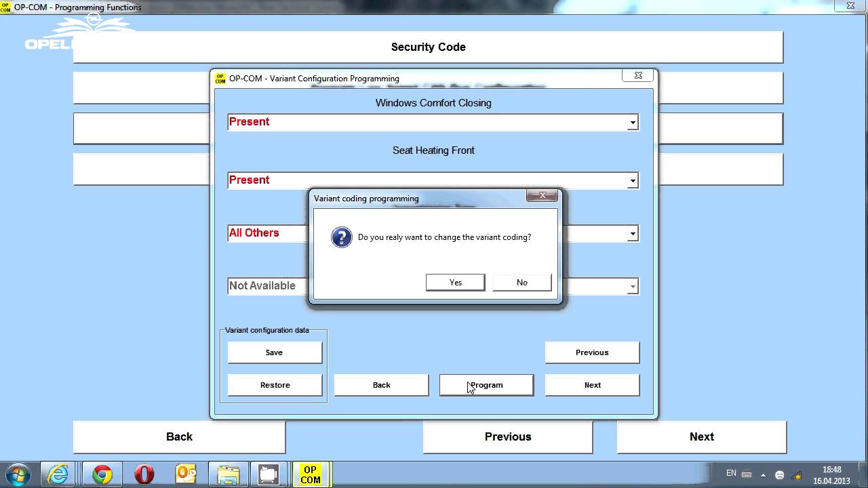Click Previous in Programming Functions window
The height and width of the screenshot is (488, 868).
click(508, 437)
